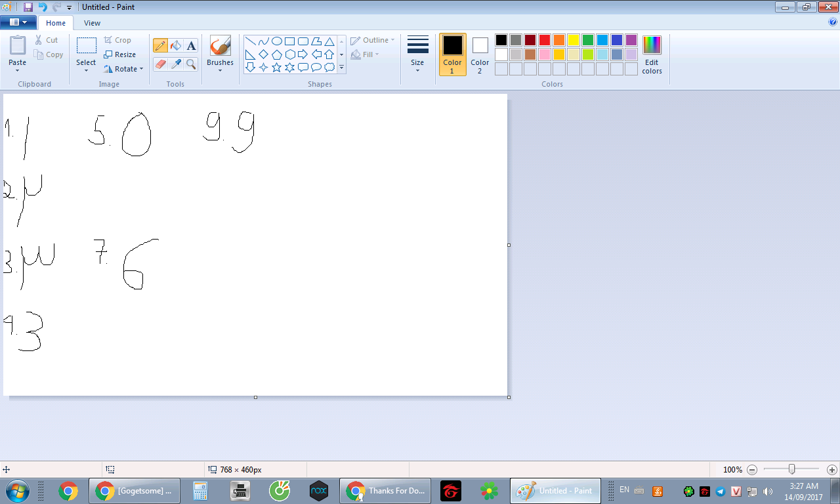
Task: Choose the Five-point star shape
Action: [276, 67]
